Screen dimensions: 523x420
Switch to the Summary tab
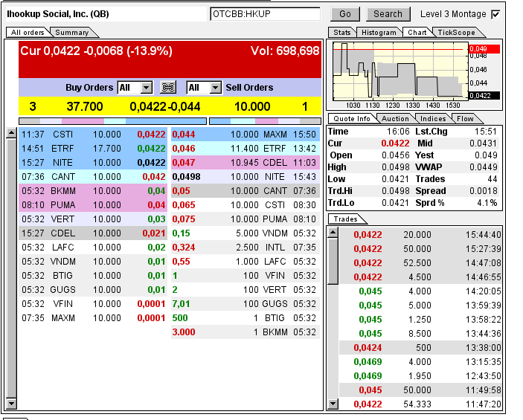point(72,33)
